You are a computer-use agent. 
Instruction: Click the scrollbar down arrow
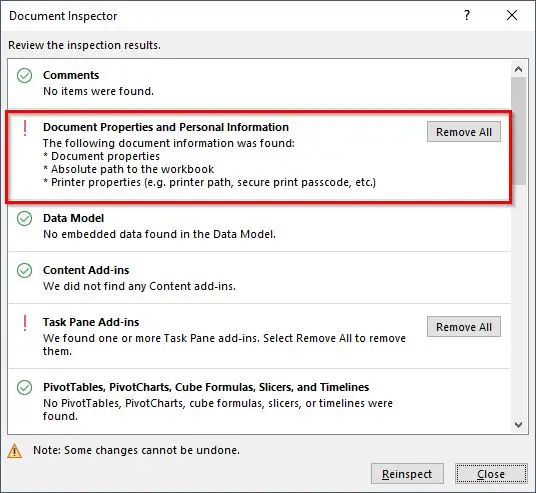tap(519, 425)
